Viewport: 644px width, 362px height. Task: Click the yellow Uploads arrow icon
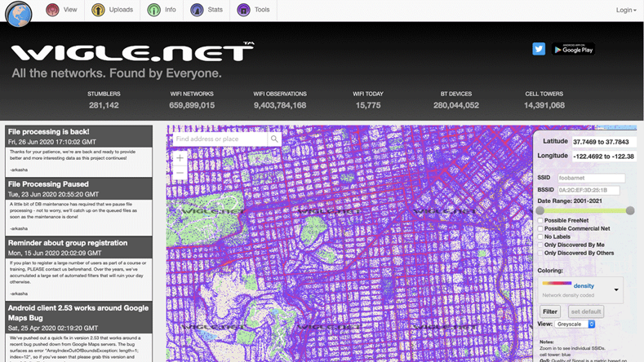[98, 10]
